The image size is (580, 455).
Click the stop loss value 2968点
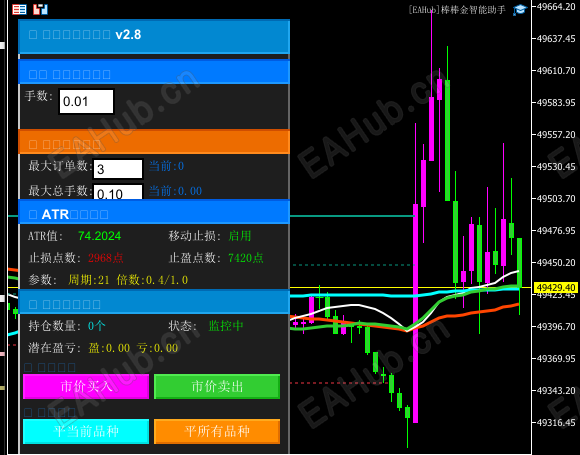pyautogui.click(x=106, y=258)
